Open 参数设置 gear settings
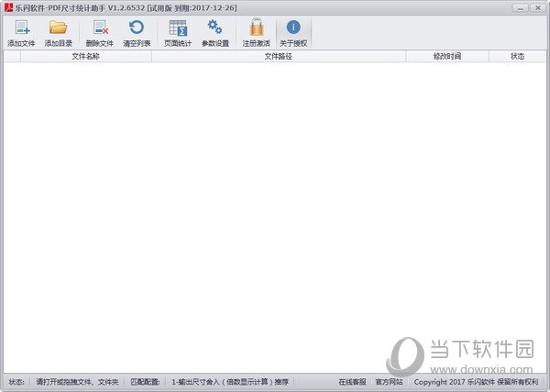 (215, 33)
